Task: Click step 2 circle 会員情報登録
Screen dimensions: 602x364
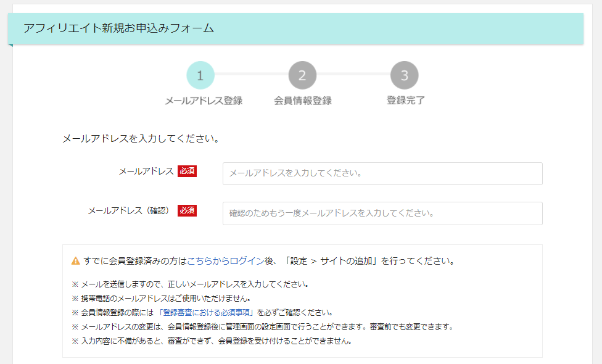Action: [302, 75]
